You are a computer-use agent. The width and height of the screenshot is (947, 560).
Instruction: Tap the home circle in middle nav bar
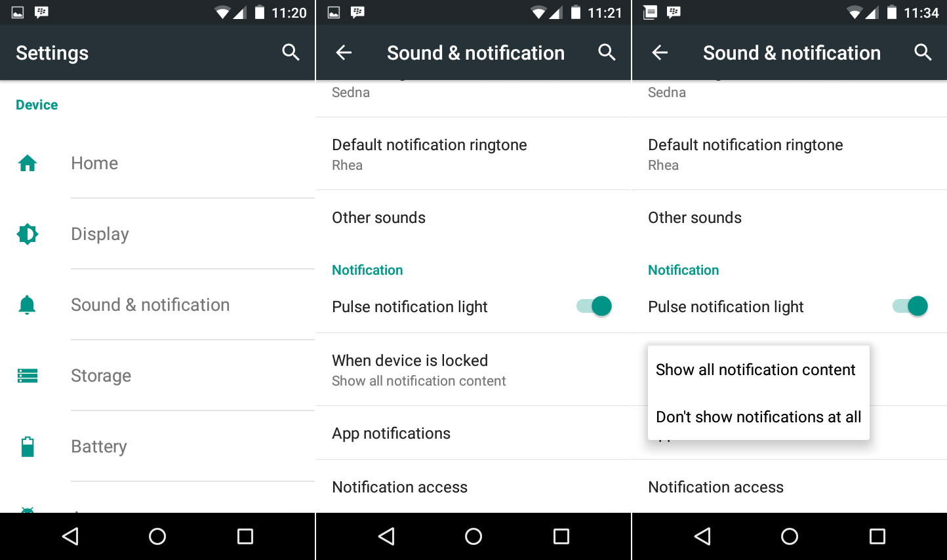tap(473, 536)
